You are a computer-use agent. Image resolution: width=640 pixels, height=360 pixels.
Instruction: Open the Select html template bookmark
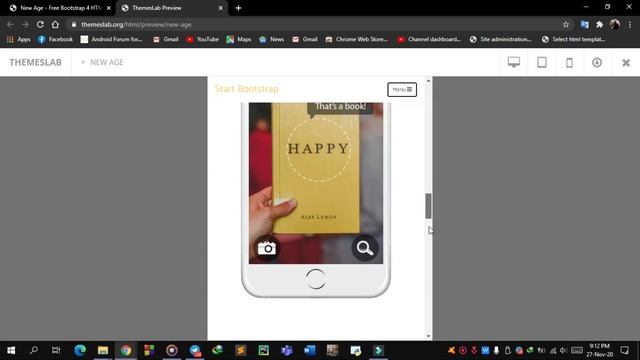(573, 39)
